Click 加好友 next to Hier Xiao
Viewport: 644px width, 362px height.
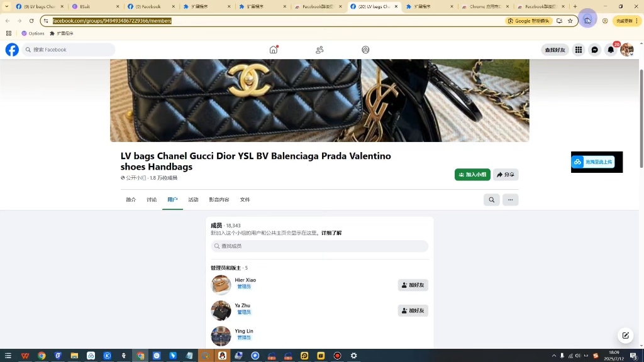413,285
